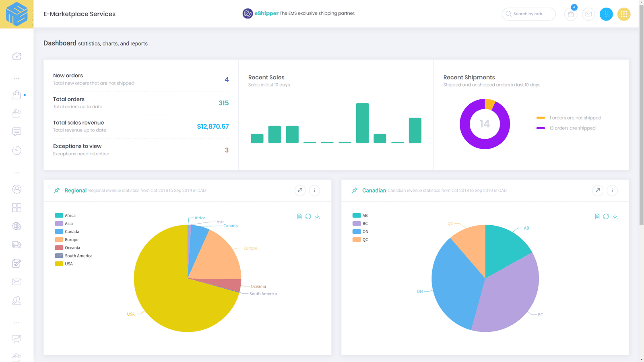Image resolution: width=644 pixels, height=362 pixels.
Task: Expand the Canadian panel to fullscreen
Action: click(598, 190)
